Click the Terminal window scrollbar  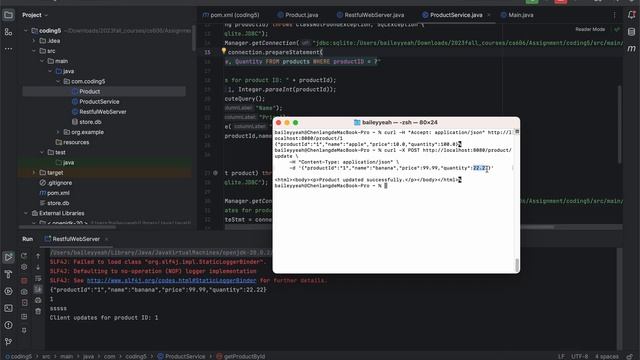click(517, 265)
